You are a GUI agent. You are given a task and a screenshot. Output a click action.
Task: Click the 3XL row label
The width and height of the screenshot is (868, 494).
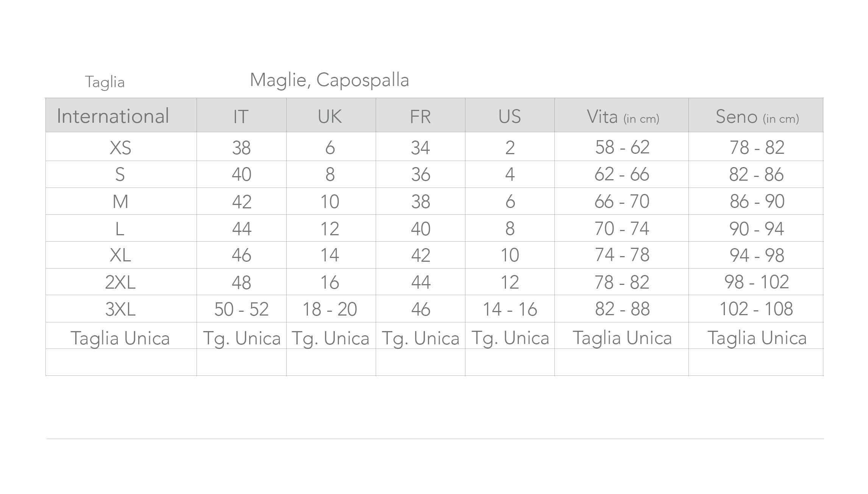(x=120, y=309)
